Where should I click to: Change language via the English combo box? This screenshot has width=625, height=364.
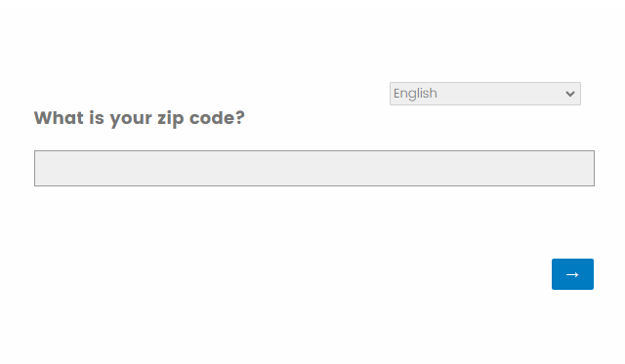coord(484,94)
